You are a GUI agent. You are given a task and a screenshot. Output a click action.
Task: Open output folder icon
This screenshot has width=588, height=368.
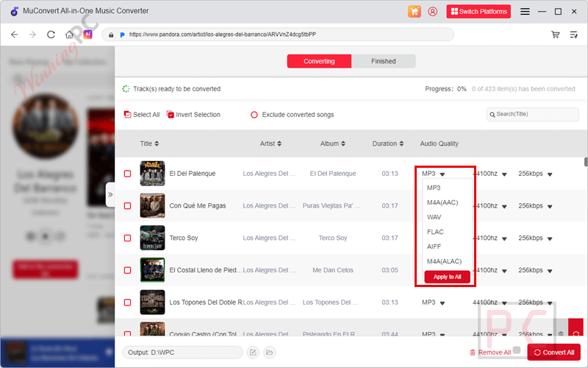(x=269, y=353)
